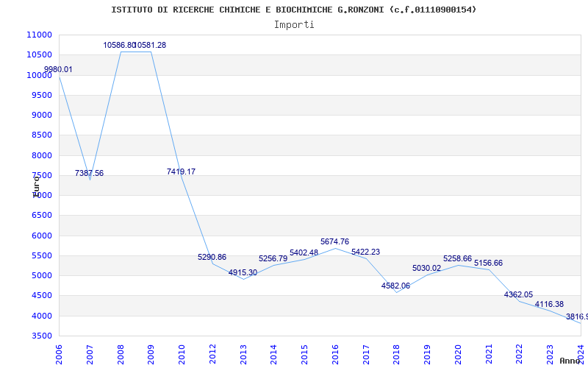This screenshot has height=368, width=588.
Task: Click the data label 7419.17
Action: tap(181, 171)
